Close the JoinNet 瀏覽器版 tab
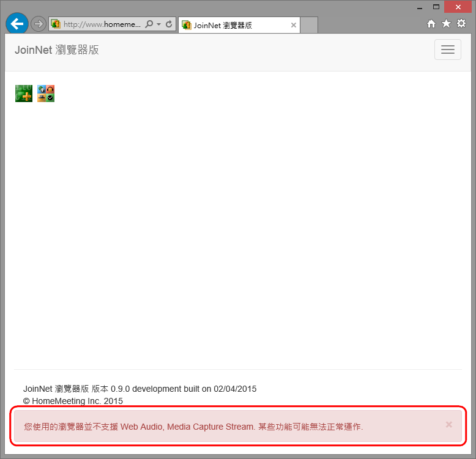The image size is (476, 459). (293, 25)
